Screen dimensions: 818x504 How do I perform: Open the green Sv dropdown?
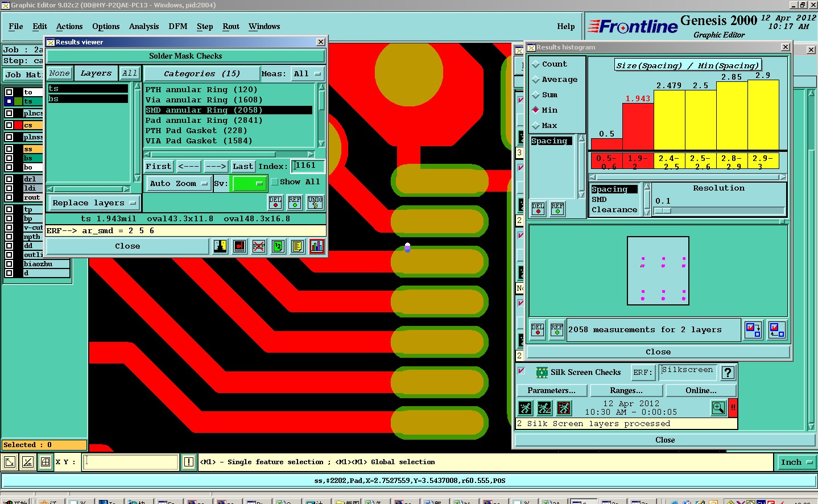click(x=249, y=184)
